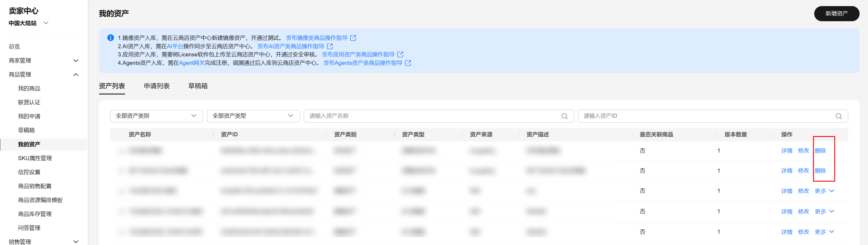Open SKU属性管理 in the sidebar
The image size is (868, 245).
pyautogui.click(x=35, y=158)
